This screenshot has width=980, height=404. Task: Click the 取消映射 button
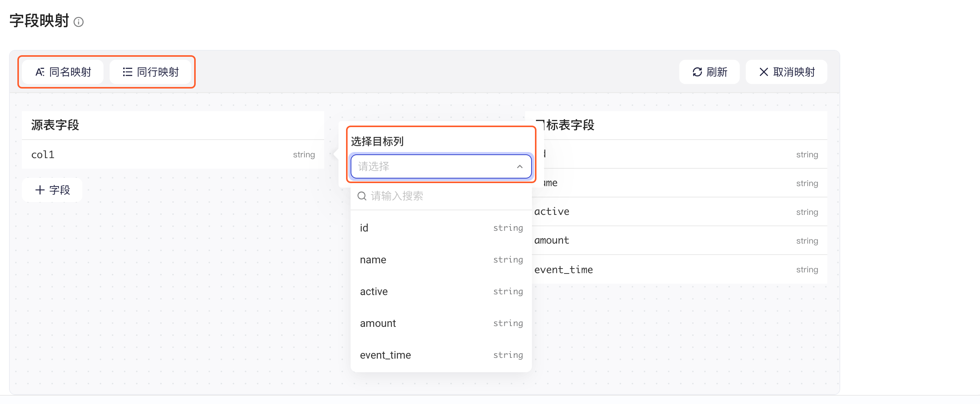[786, 72]
